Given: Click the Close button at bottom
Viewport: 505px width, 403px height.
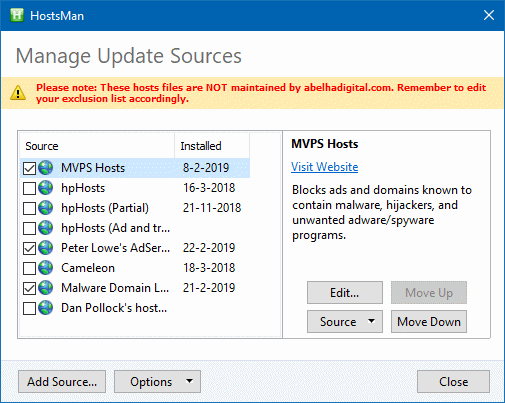Looking at the screenshot, I should pyautogui.click(x=453, y=382).
